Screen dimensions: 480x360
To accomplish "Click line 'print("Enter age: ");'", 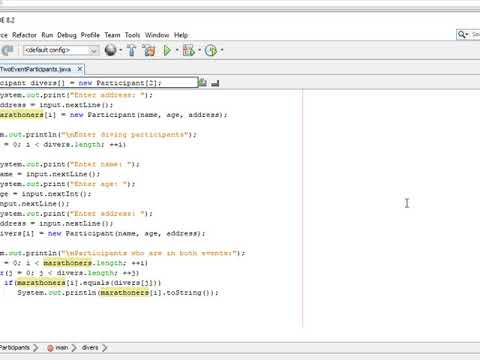I will coord(67,184).
